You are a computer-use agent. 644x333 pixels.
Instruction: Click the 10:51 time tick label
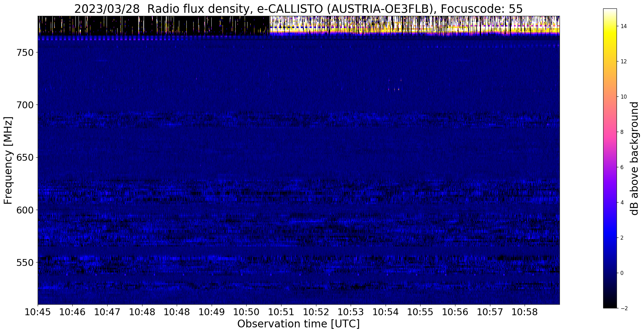coord(281,312)
